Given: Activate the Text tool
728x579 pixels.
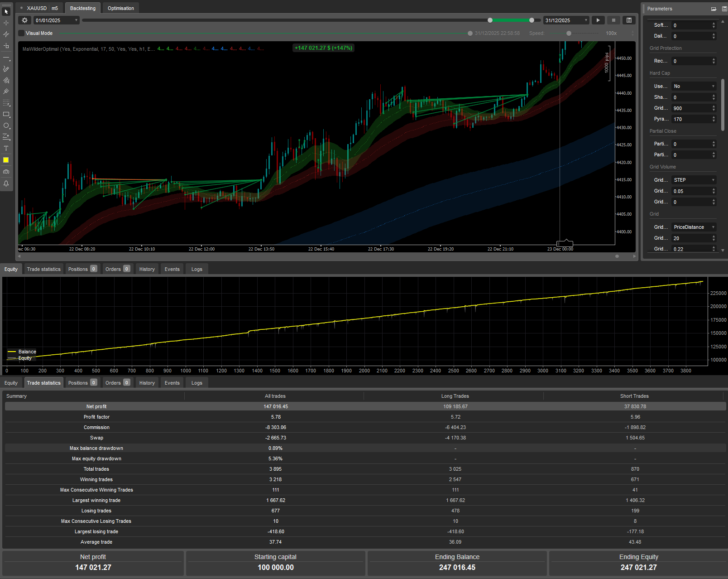Looking at the screenshot, I should pos(6,149).
